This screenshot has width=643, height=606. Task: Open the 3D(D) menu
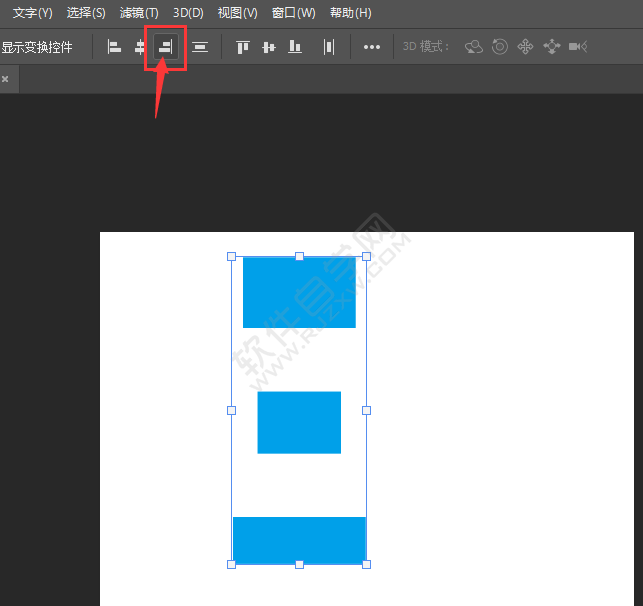pyautogui.click(x=188, y=13)
